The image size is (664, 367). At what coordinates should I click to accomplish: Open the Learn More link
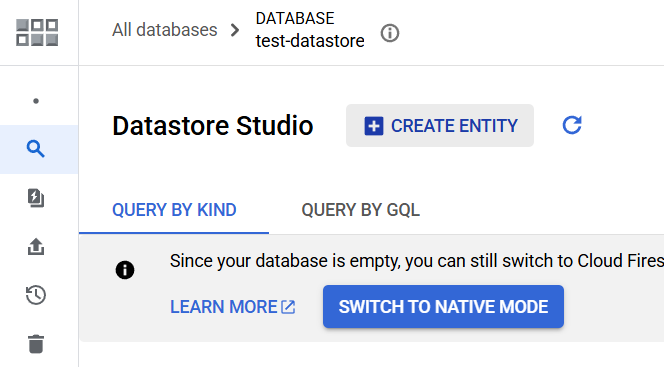(232, 307)
